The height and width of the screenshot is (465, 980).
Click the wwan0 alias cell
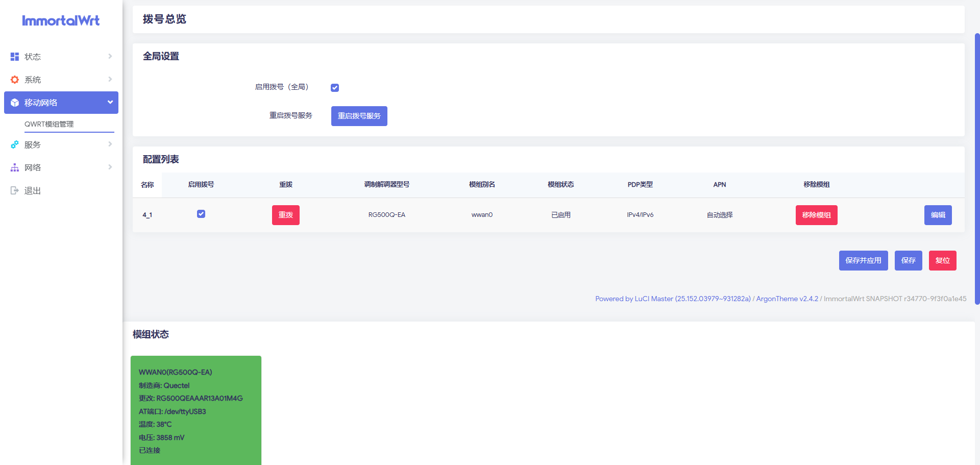tap(482, 215)
